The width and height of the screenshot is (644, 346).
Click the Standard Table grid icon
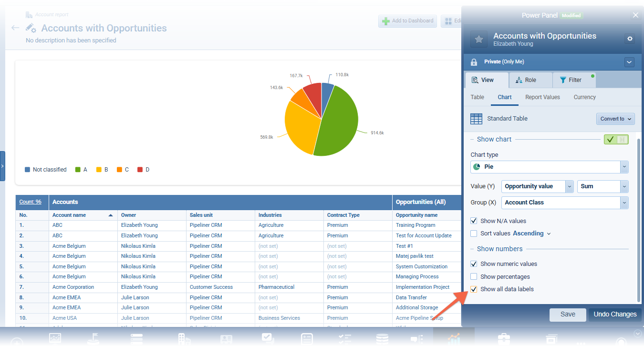click(x=476, y=119)
